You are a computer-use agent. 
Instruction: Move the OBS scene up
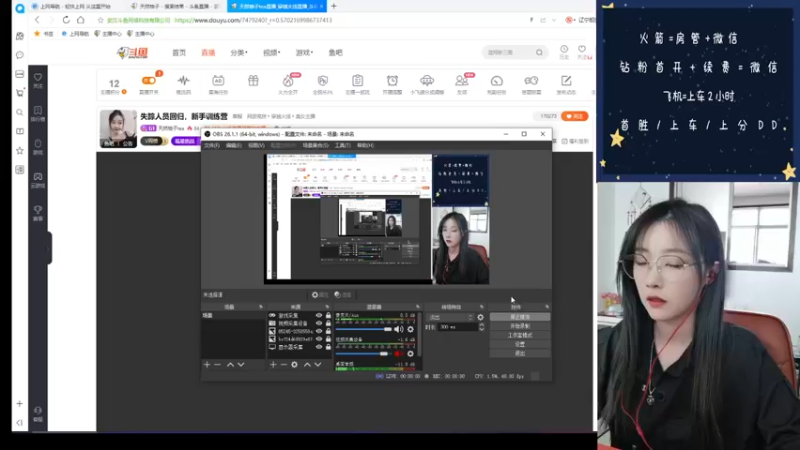tap(230, 365)
